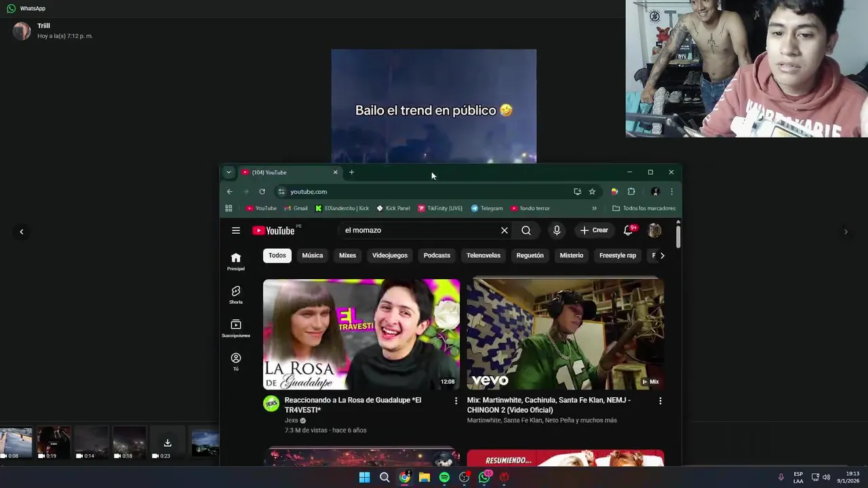Viewport: 868px width, 488px height.
Task: Select the Podcasts filter chip
Action: (437, 256)
